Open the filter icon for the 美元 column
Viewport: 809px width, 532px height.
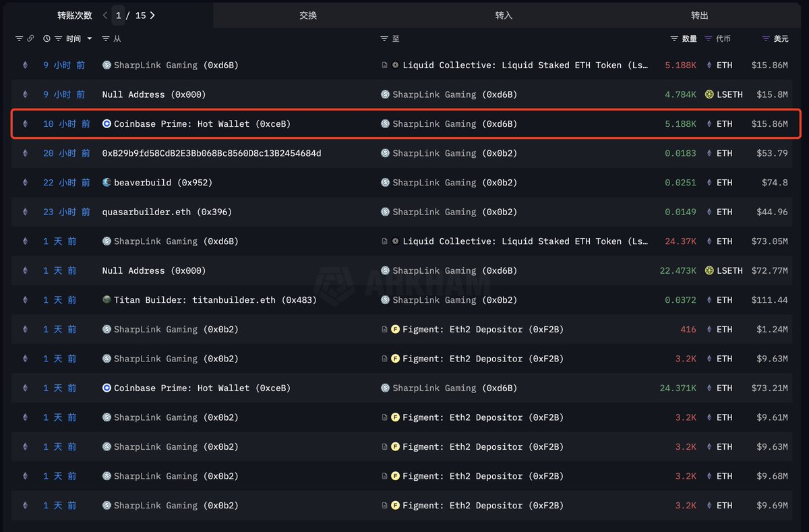click(765, 39)
